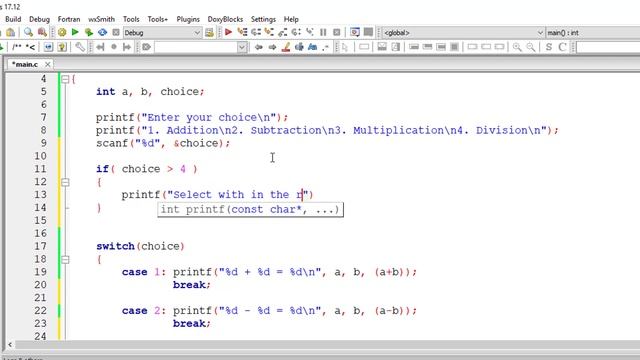Open the Tools+ menu
The width and height of the screenshot is (640, 360).
pos(158,19)
